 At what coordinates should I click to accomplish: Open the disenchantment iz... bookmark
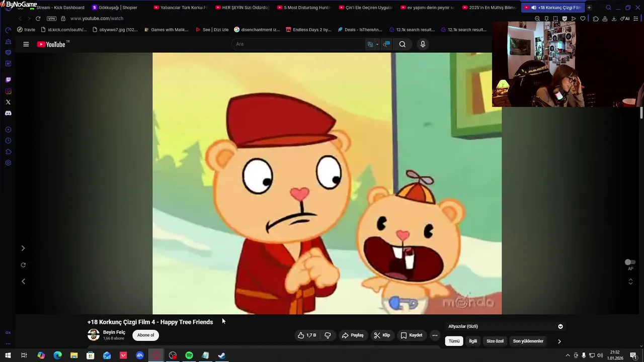257,30
